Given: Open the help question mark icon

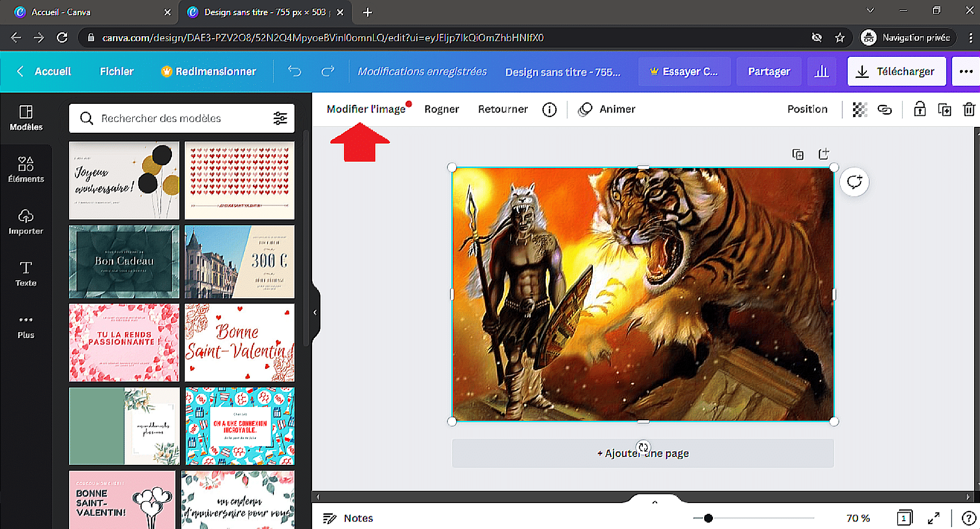Looking at the screenshot, I should 969,518.
